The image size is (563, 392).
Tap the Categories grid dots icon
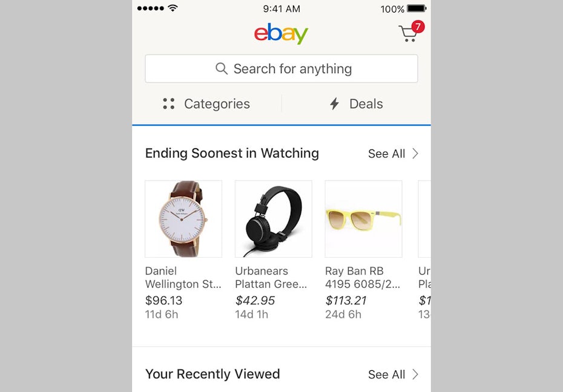[169, 104]
